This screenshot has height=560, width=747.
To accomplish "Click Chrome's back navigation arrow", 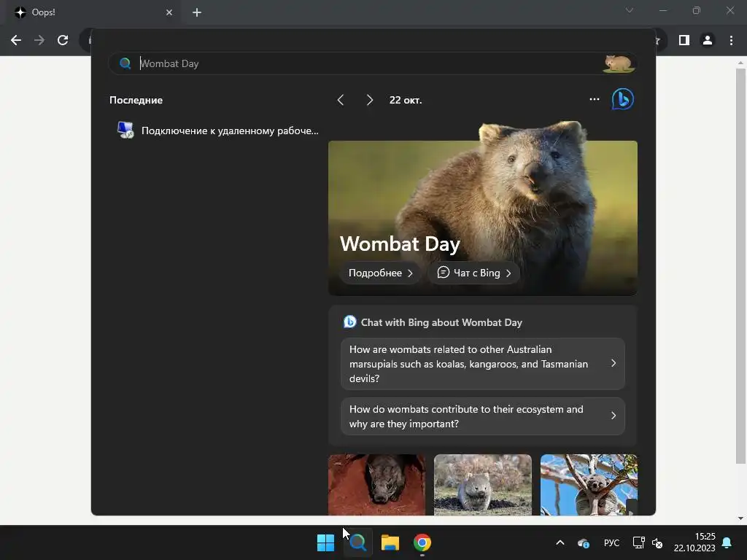I will [x=16, y=40].
